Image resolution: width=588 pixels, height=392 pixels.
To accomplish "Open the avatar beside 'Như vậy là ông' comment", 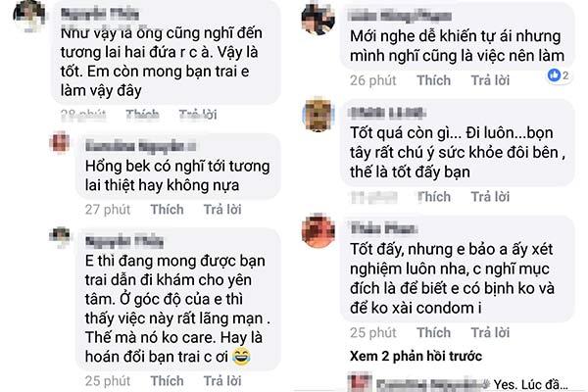I will 29,16.
